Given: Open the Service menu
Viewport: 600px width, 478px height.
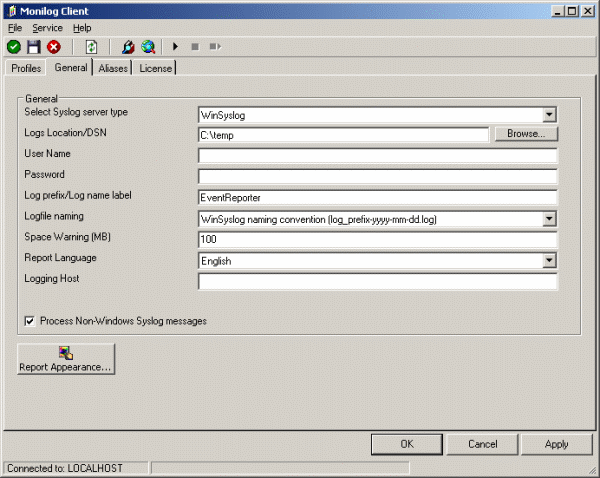Looking at the screenshot, I should [47, 28].
